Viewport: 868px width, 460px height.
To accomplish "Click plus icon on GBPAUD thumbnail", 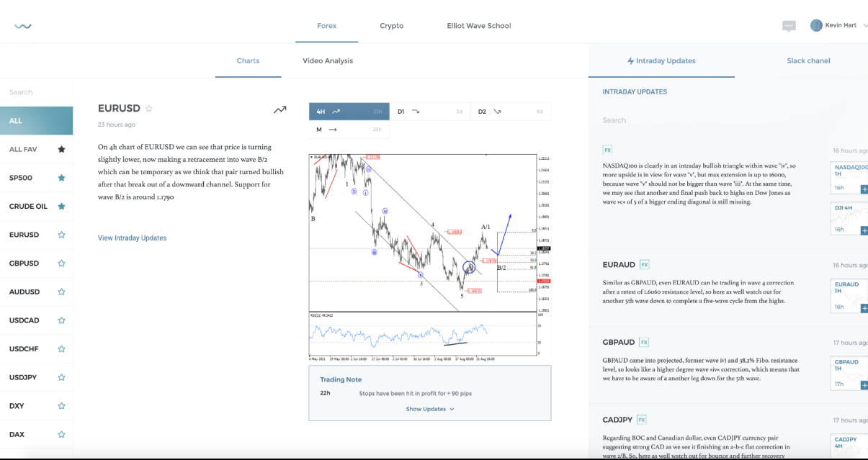I will click(864, 385).
